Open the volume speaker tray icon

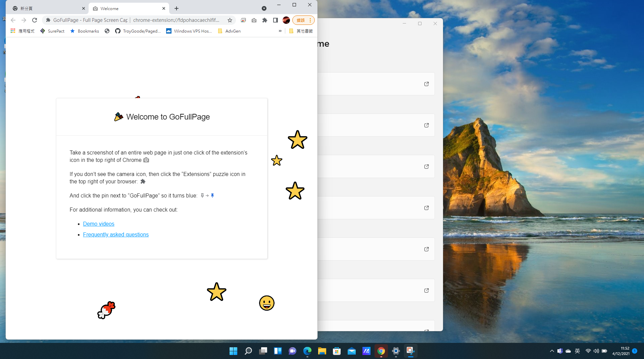pyautogui.click(x=596, y=351)
